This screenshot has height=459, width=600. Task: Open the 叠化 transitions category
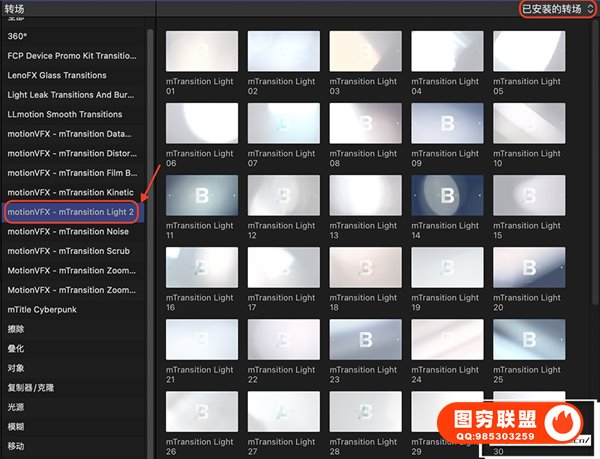(x=16, y=348)
